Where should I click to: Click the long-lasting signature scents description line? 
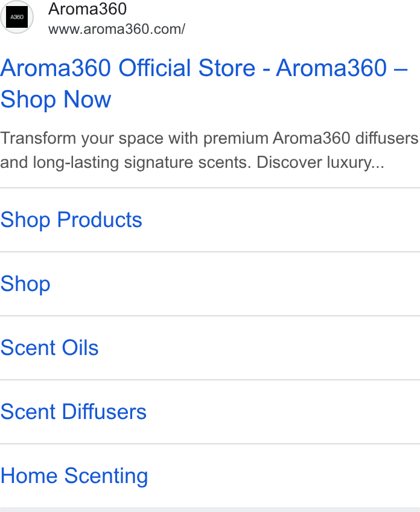coord(192,162)
